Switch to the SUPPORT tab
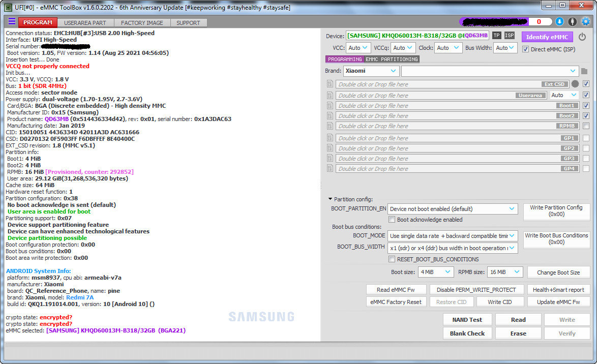597x364 pixels. [188, 23]
